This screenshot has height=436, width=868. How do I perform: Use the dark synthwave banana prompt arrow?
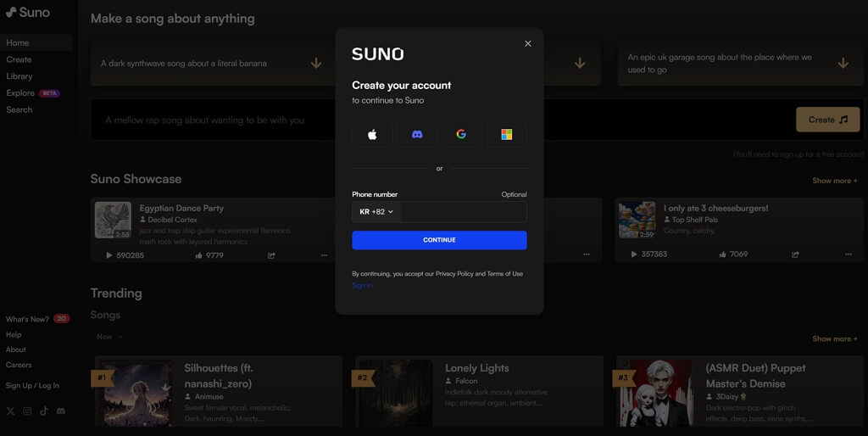coord(316,64)
